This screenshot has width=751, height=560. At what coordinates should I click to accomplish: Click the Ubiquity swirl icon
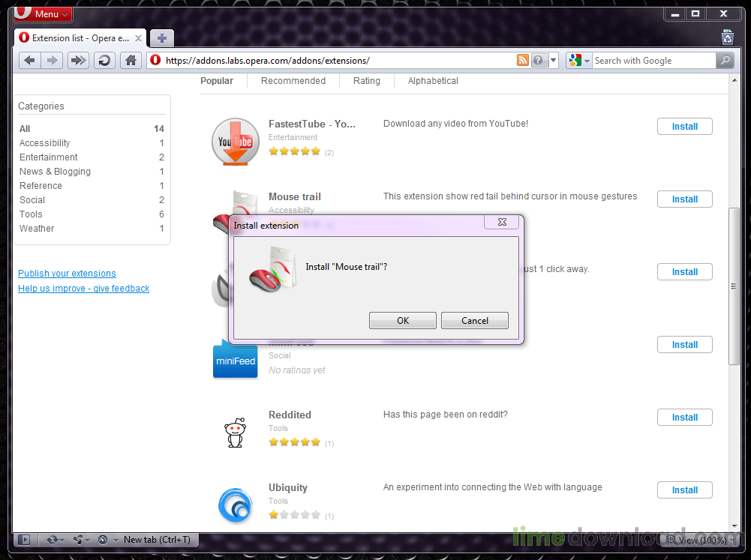coord(235,505)
